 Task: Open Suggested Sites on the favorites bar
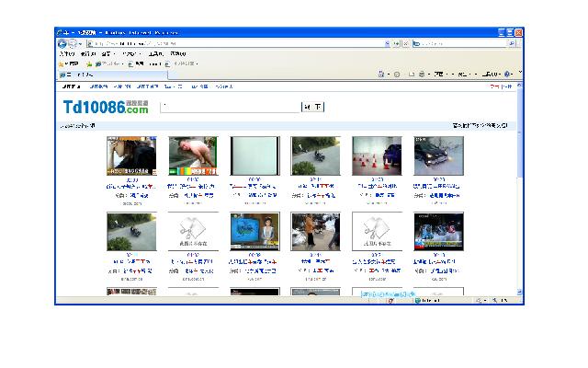pyautogui.click(x=108, y=63)
